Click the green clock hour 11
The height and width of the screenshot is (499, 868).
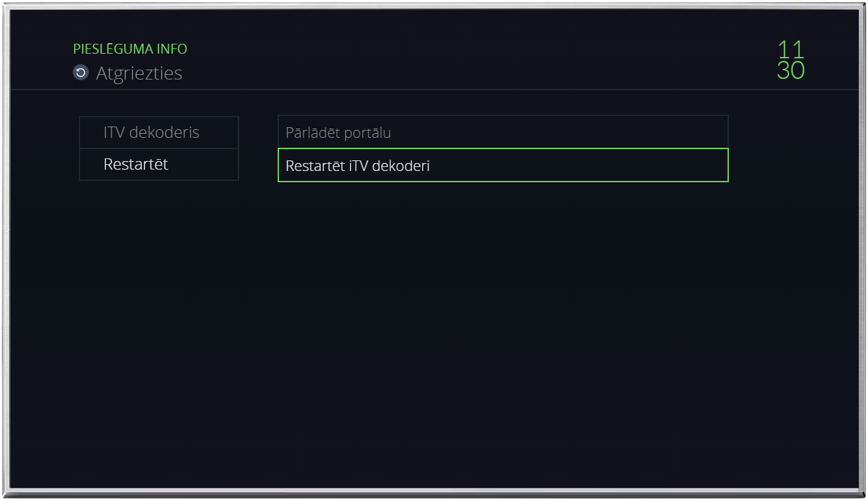(x=790, y=50)
